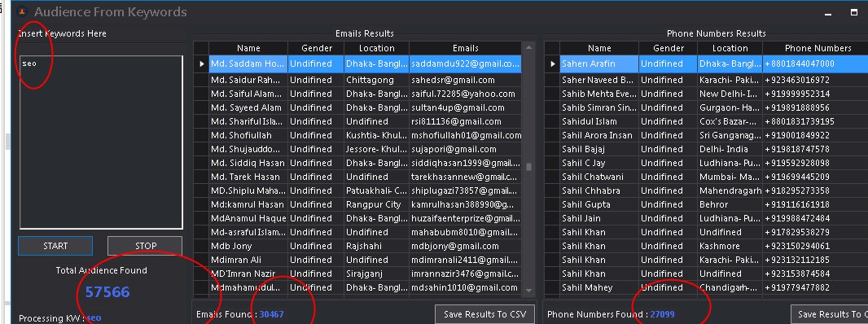Viewport: 868px width, 324px height.
Task: Click Sahil Chatwani name cell
Action: tap(599, 177)
